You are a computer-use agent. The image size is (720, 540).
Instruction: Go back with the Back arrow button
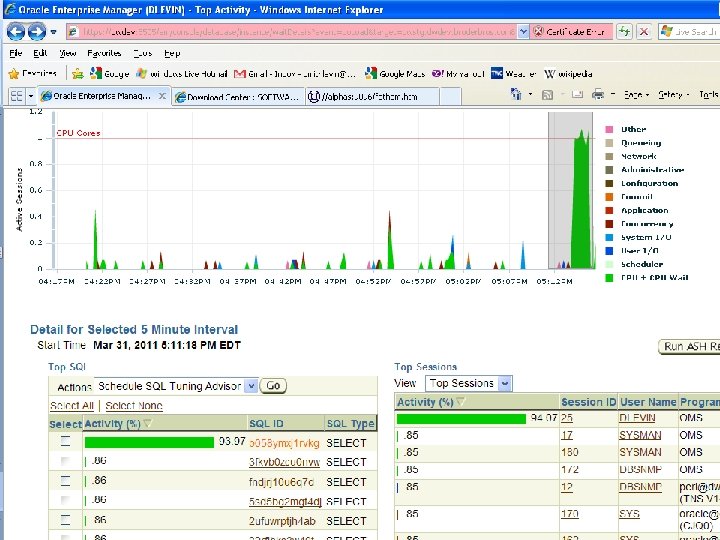point(16,32)
